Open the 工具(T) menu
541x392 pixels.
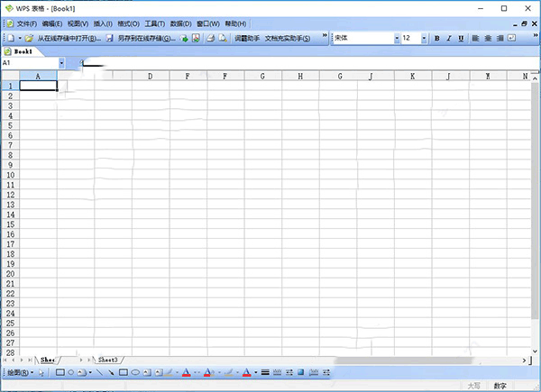pyautogui.click(x=154, y=23)
